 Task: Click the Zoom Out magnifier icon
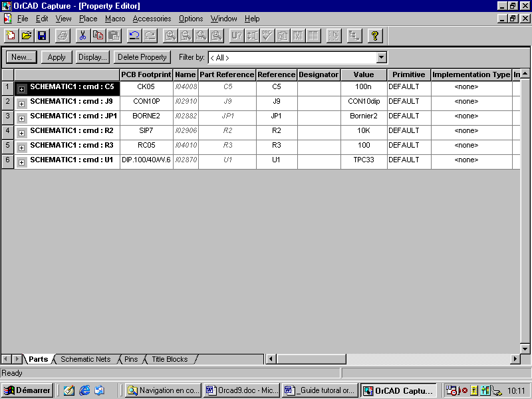pyautogui.click(x=186, y=36)
